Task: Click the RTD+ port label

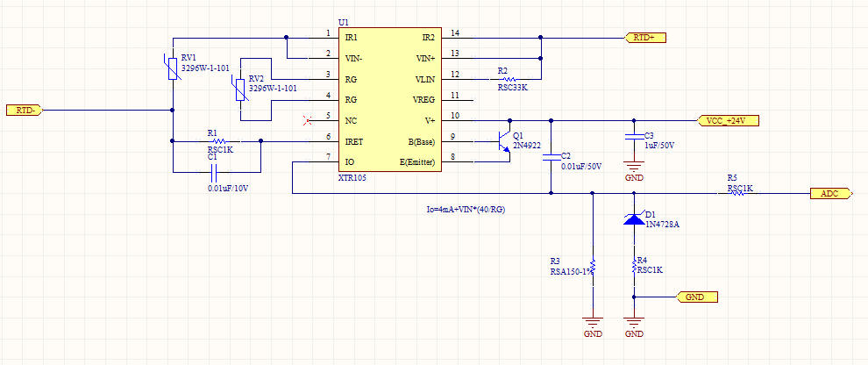Action: [645, 38]
